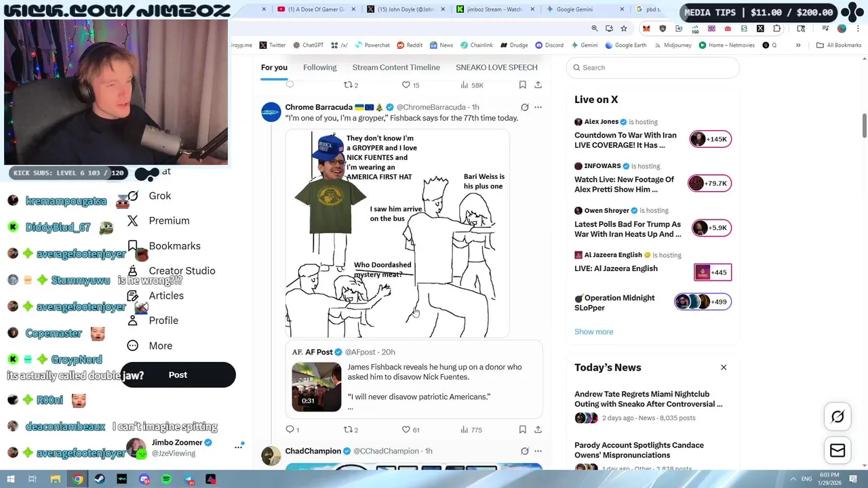868x488 pixels.
Task: Switch to the Following tab
Action: (x=319, y=67)
